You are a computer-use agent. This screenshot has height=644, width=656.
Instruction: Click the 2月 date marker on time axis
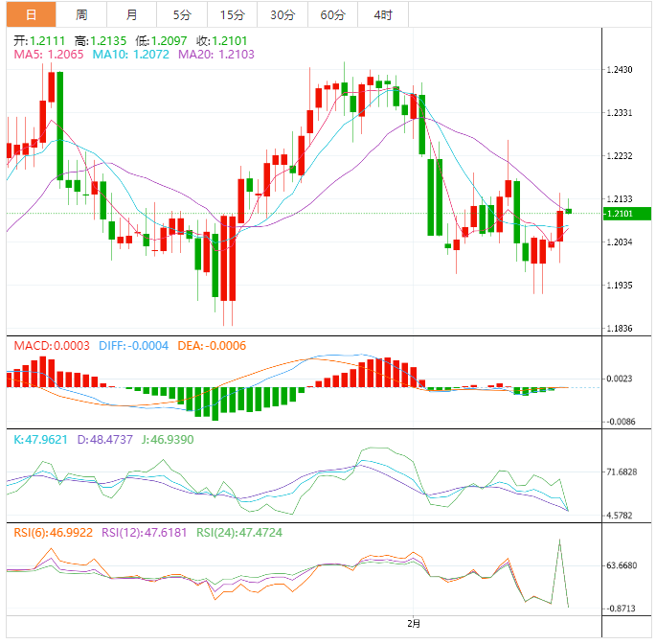[x=414, y=624]
